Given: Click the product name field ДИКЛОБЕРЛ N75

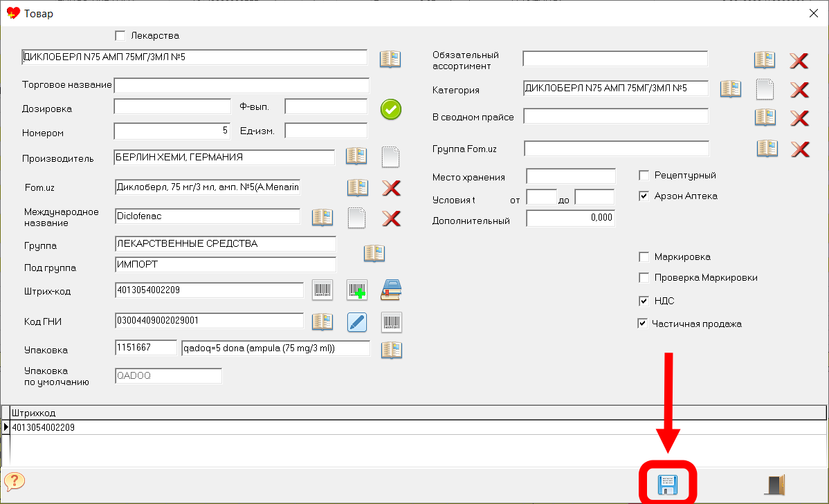Looking at the screenshot, I should (194, 57).
